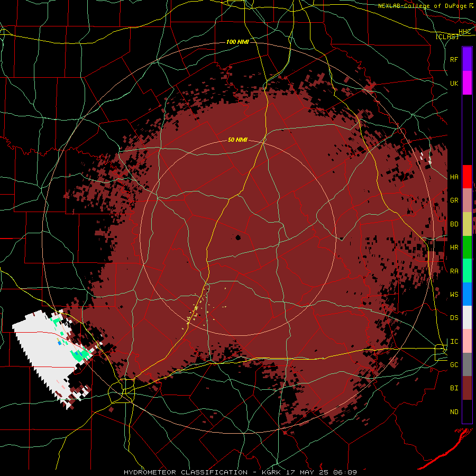Select the BD yellow legend swatch

point(467,224)
